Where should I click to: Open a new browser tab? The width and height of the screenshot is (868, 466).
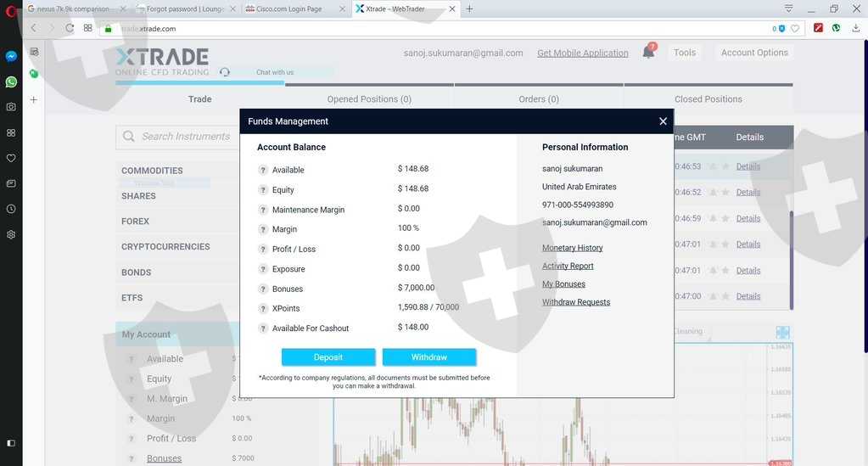pyautogui.click(x=469, y=8)
